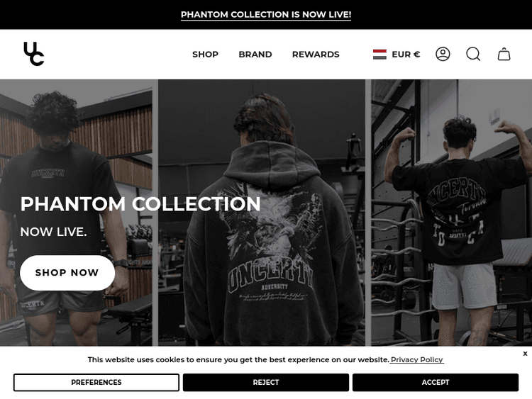The image size is (532, 399).
Task: Dismiss cookie banner with the x icon
Action: point(525,354)
